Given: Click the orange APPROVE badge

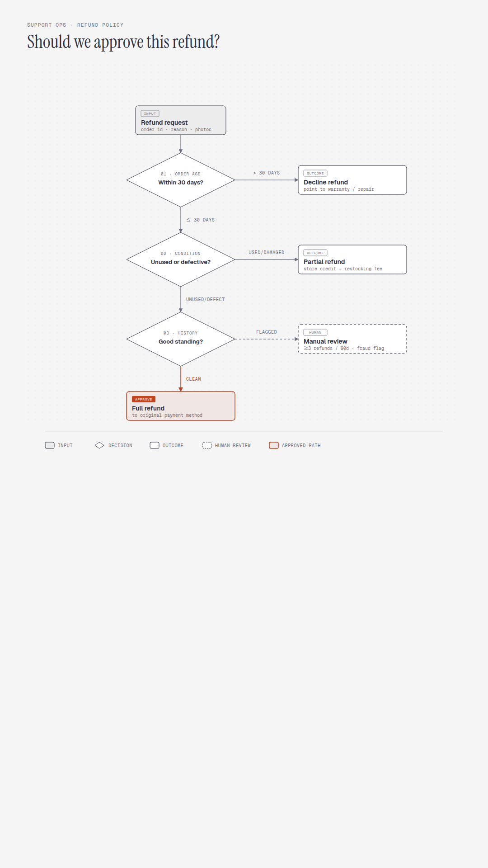Looking at the screenshot, I should [x=144, y=399].
